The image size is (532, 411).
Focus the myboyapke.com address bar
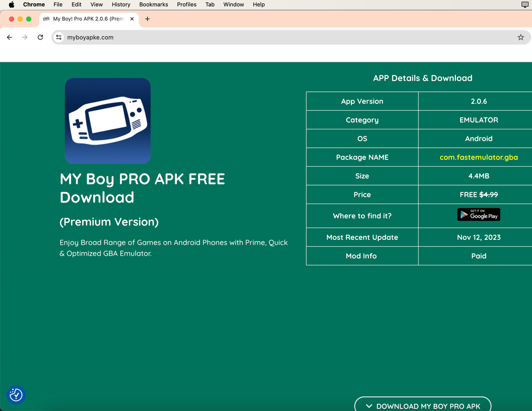coord(266,37)
